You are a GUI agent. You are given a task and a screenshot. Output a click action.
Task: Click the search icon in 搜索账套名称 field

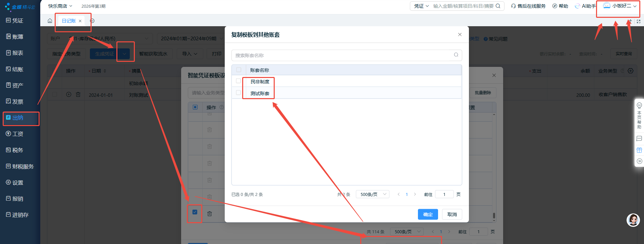pos(456,55)
